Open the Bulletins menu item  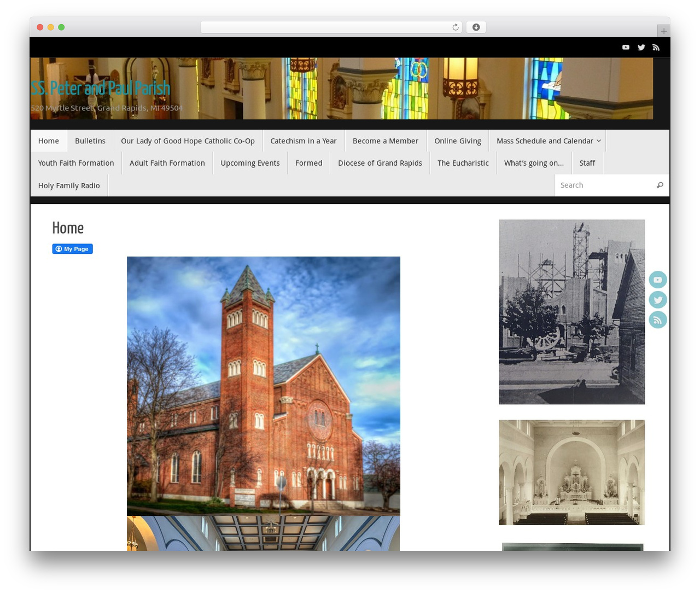90,141
